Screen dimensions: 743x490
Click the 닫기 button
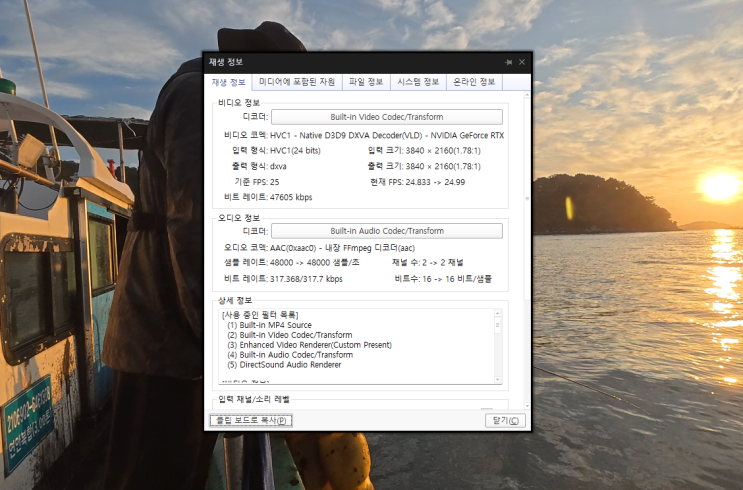click(505, 420)
